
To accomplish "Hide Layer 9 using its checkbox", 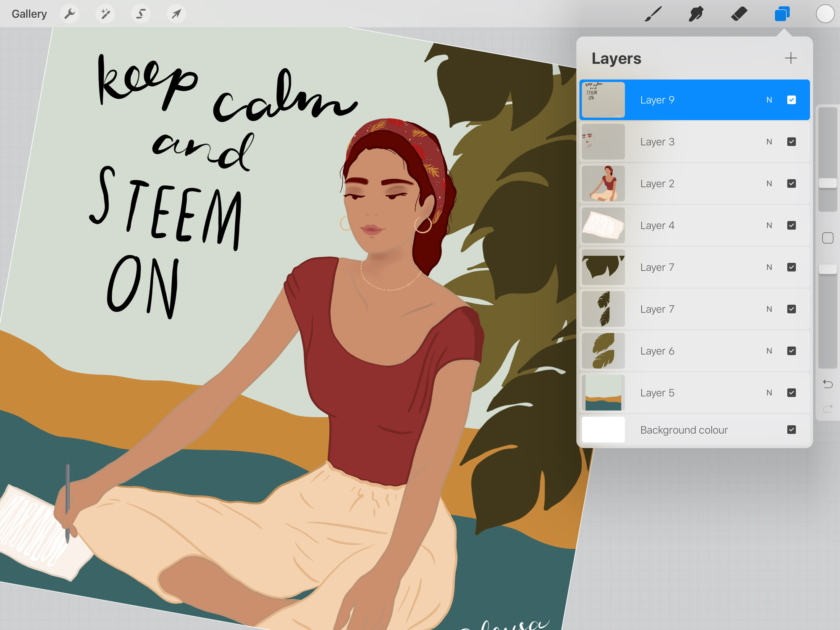I will (x=791, y=100).
